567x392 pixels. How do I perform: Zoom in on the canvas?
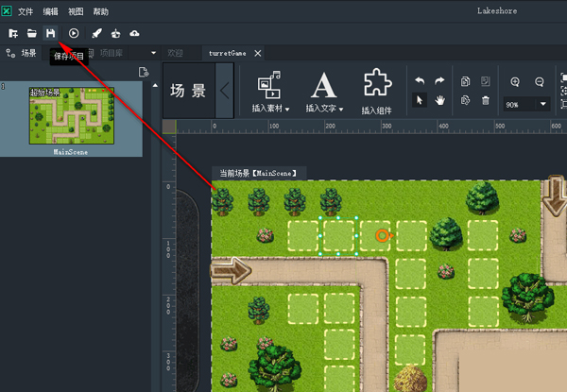(515, 81)
